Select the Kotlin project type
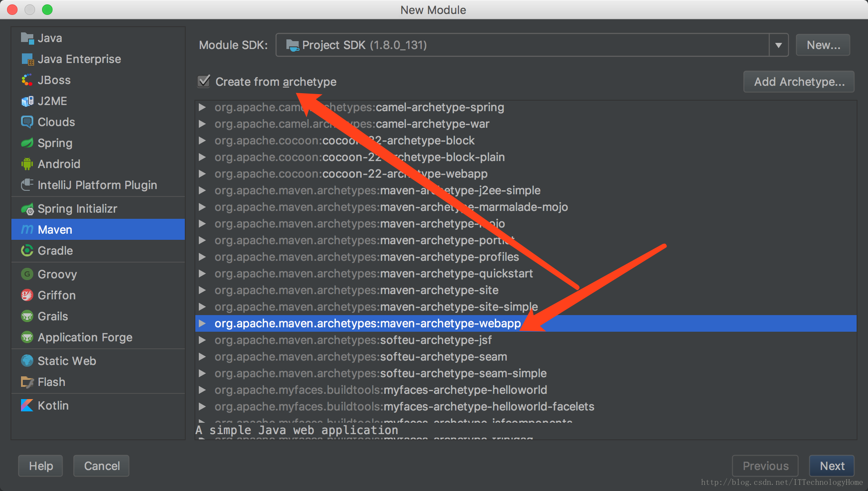Screen dimensions: 868x491 click(x=98, y=406)
